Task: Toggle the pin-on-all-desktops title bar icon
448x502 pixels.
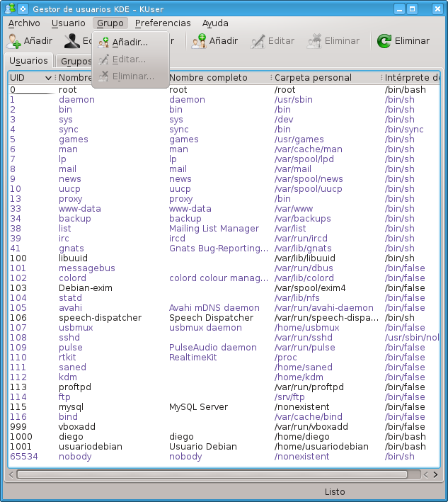Action: point(23,9)
